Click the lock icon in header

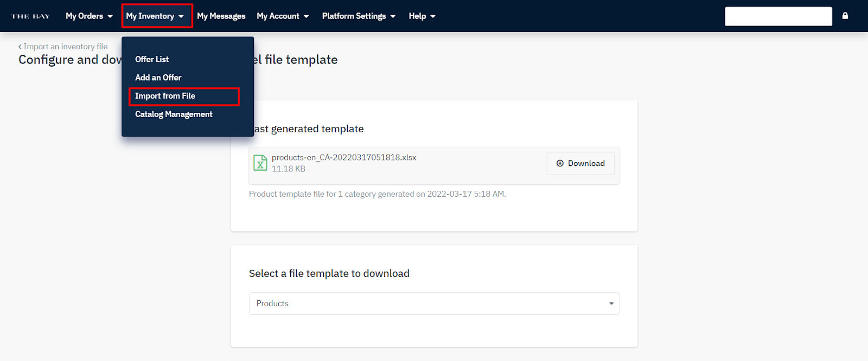point(845,16)
